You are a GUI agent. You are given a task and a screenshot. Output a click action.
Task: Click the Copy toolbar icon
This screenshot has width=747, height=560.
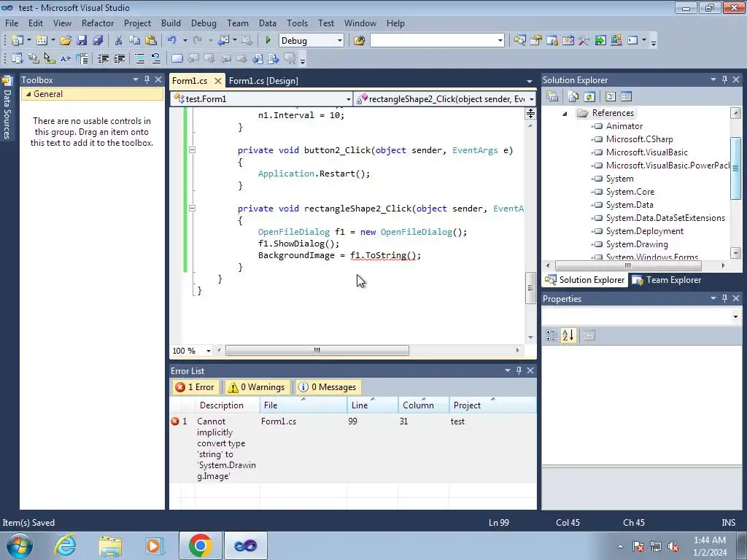point(135,41)
